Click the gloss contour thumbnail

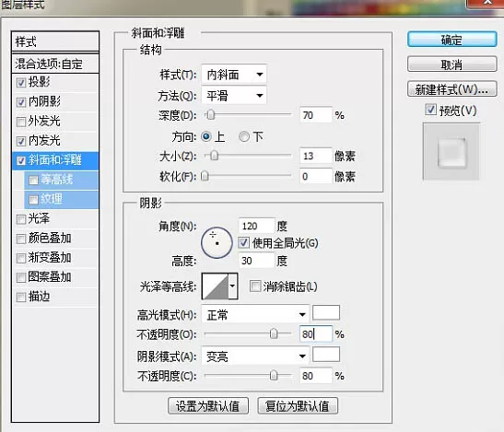pos(216,286)
